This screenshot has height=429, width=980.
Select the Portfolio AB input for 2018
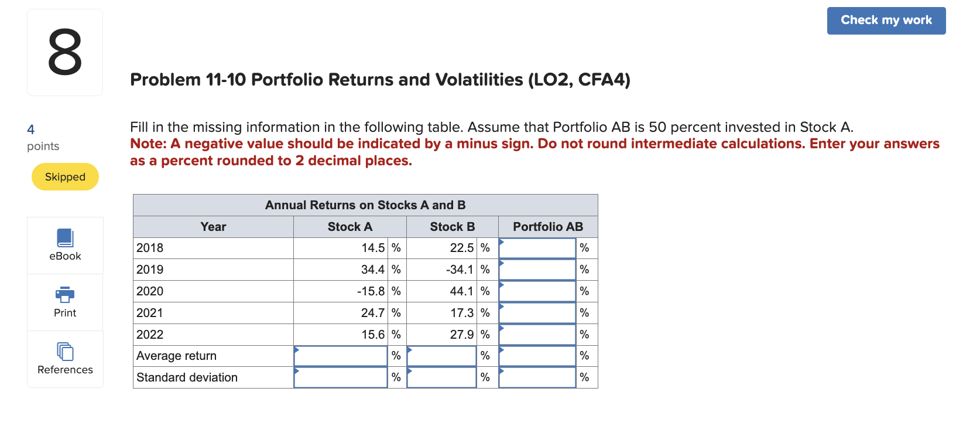(x=536, y=247)
